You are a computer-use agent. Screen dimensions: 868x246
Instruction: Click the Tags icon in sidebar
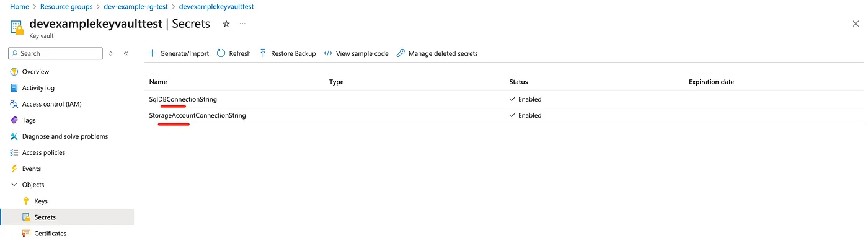click(x=14, y=120)
